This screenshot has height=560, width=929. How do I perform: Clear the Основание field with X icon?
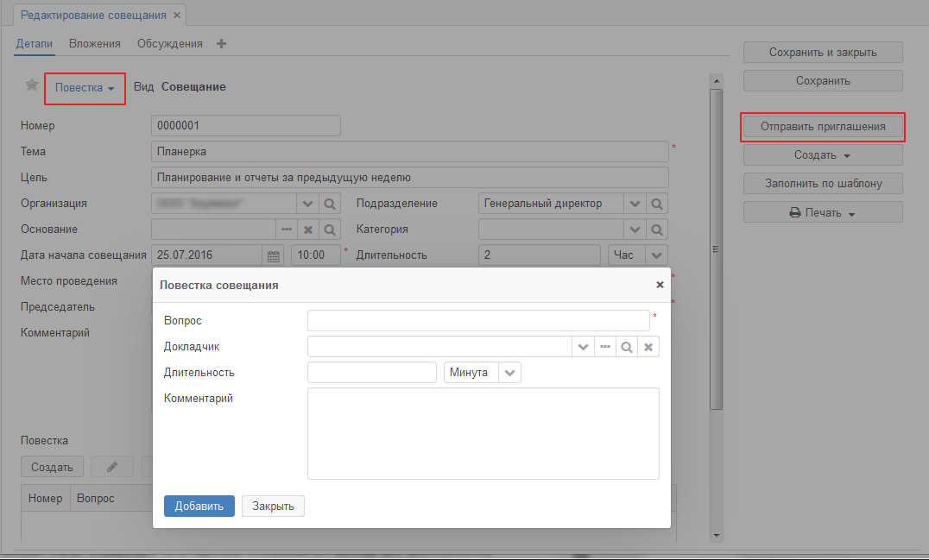(x=308, y=230)
